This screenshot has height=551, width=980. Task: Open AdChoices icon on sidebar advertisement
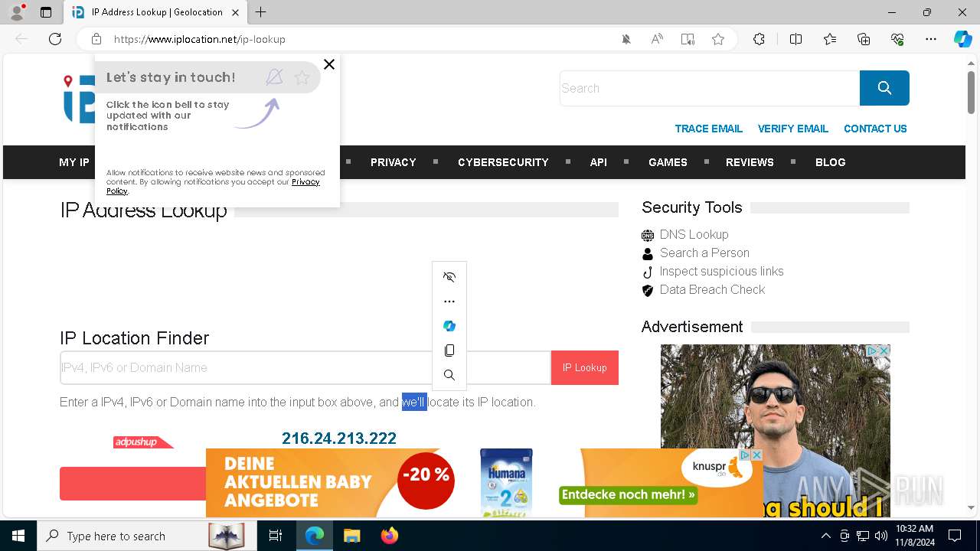[x=871, y=350]
